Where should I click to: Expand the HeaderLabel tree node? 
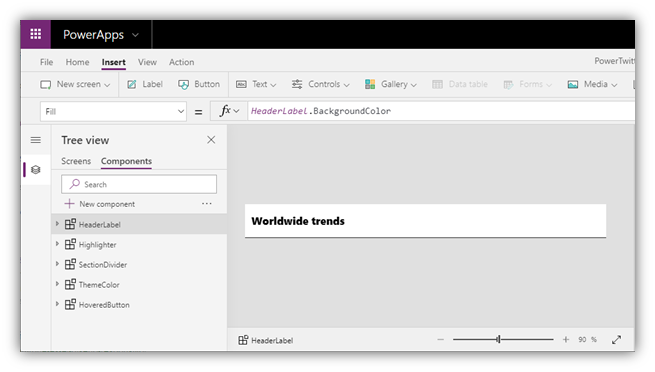tap(57, 224)
